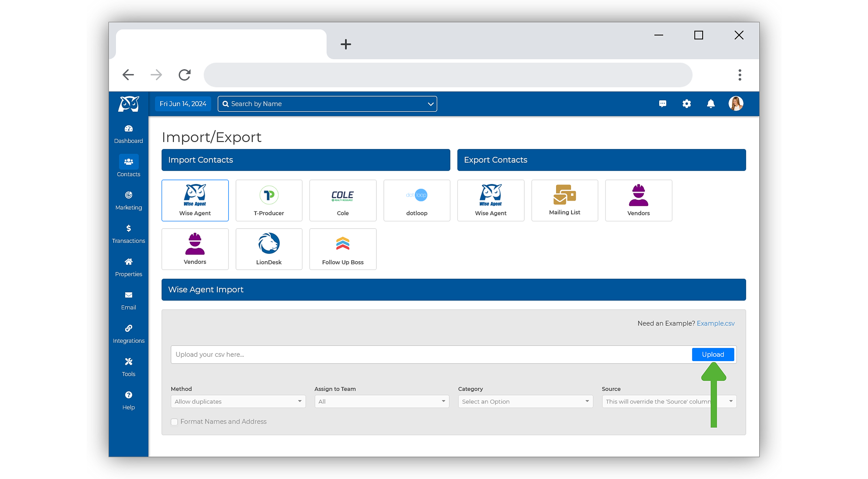Click the Import Contacts header

point(306,160)
